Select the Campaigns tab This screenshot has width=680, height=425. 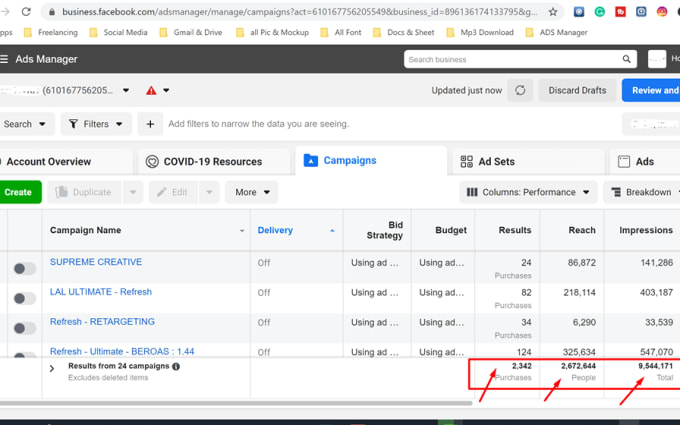tap(371, 160)
